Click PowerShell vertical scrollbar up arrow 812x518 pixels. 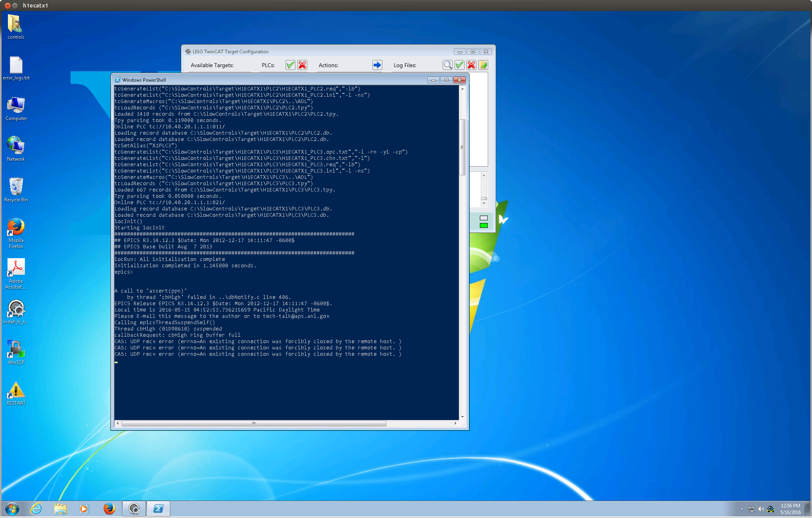tap(462, 89)
